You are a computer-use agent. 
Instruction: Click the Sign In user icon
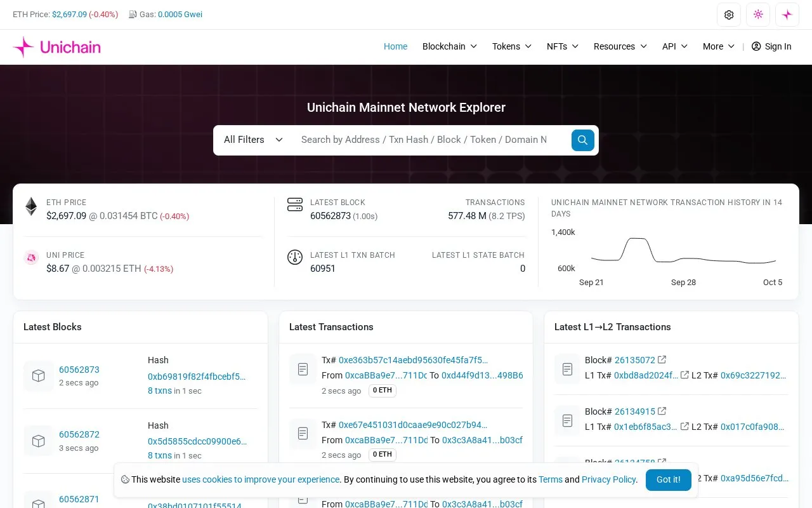[x=756, y=46]
